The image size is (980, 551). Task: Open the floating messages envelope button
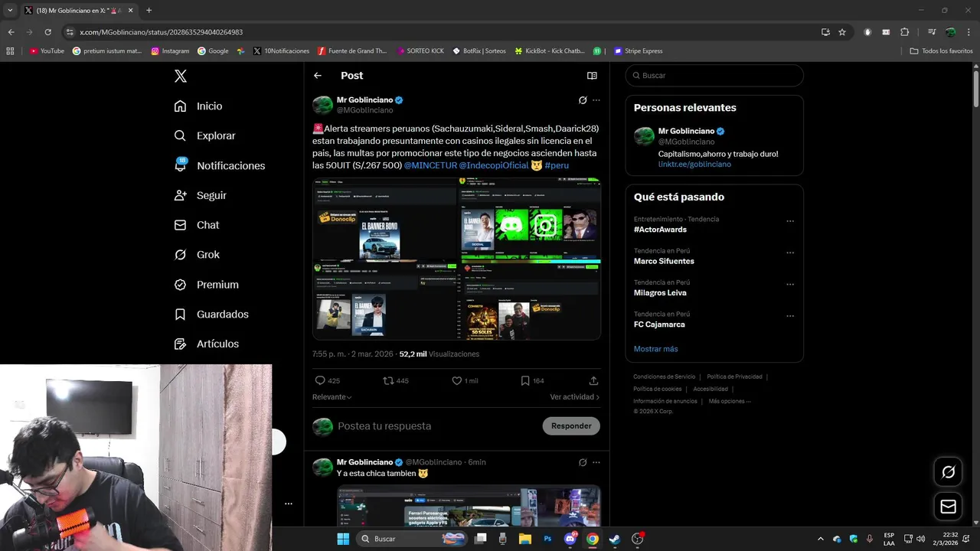click(949, 507)
